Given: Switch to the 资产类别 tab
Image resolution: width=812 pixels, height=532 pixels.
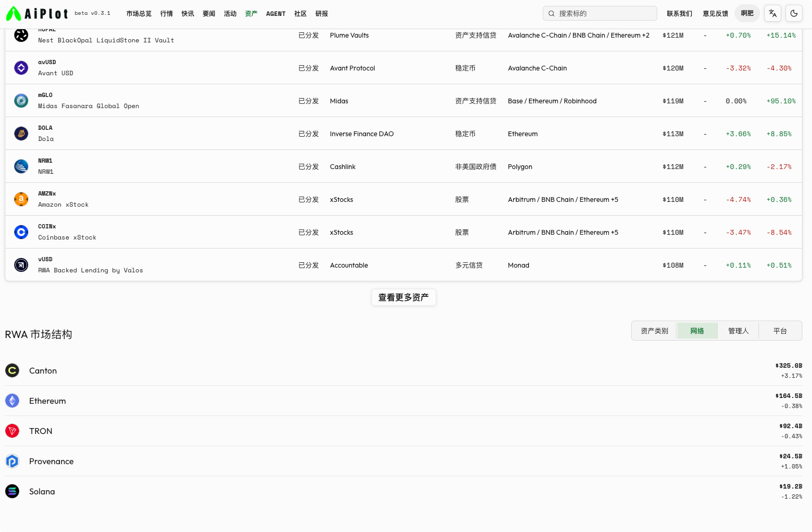Looking at the screenshot, I should (x=655, y=331).
